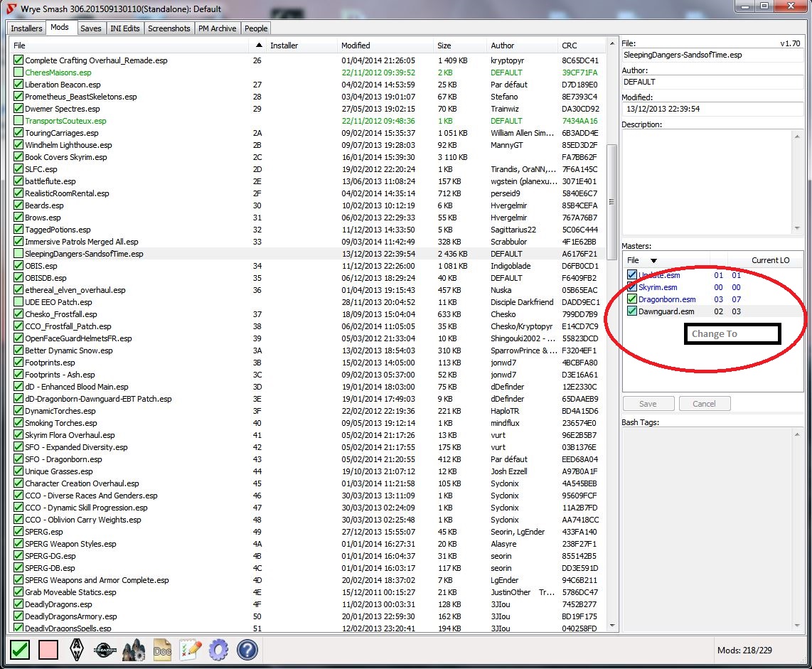Enable the SleepingDangers-SandsofTime.esp checkbox
The width and height of the screenshot is (812, 669).
point(18,254)
